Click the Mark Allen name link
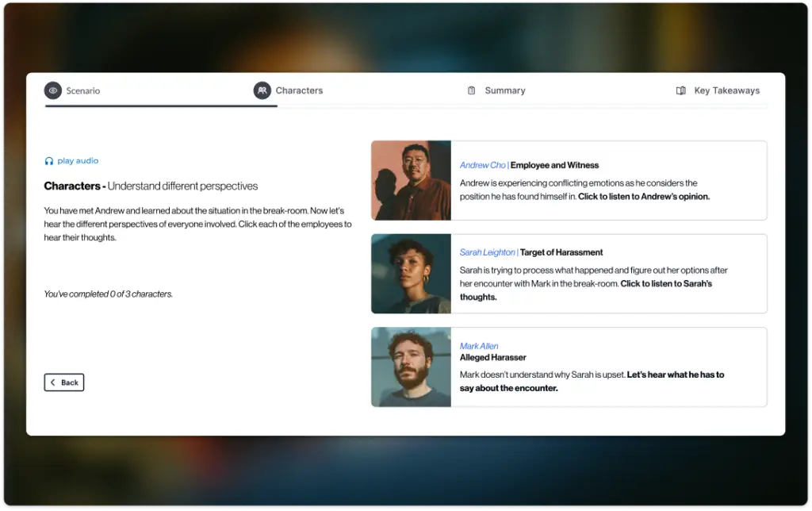Image resolution: width=812 pixels, height=511 pixels. coord(479,346)
